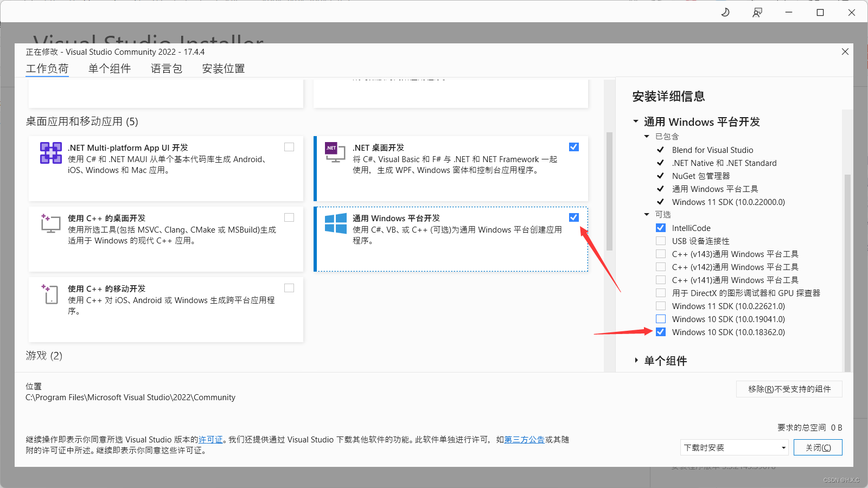Viewport: 868px width, 488px height.
Task: Disable the IntelliCode component
Action: click(661, 227)
